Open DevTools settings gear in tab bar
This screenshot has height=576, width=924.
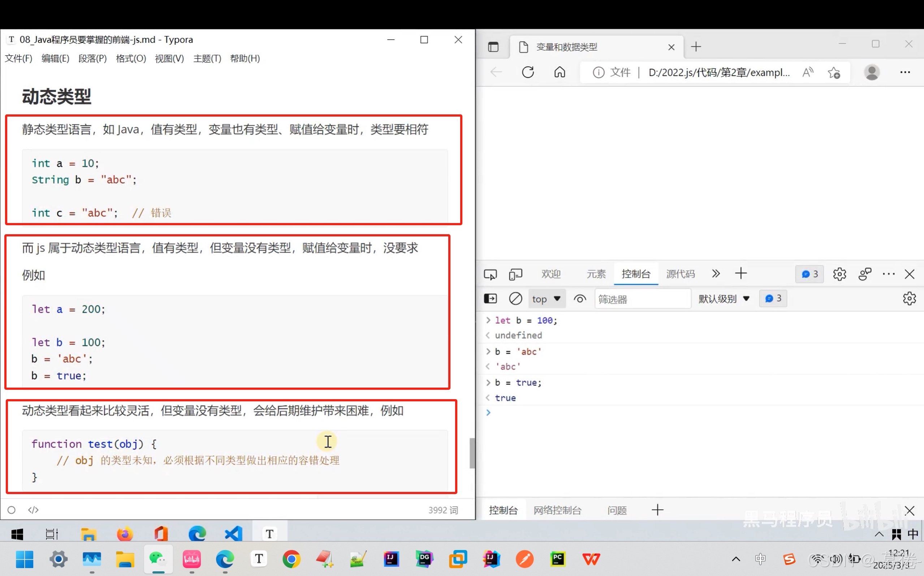click(839, 274)
